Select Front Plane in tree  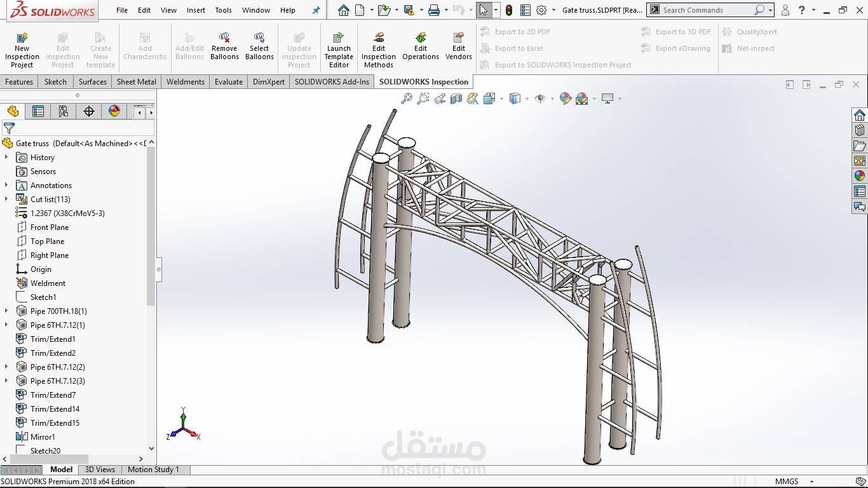coord(50,227)
